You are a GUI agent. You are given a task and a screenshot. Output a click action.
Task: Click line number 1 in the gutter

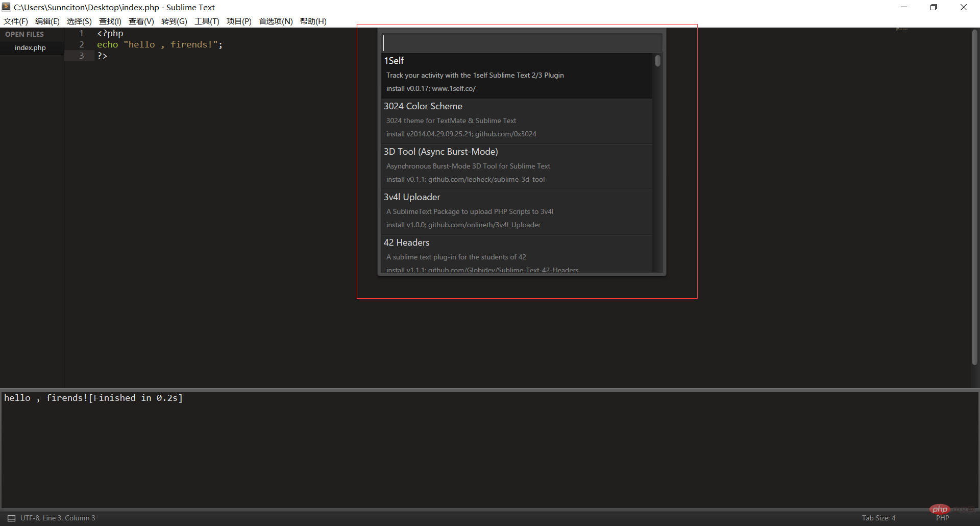click(x=81, y=33)
